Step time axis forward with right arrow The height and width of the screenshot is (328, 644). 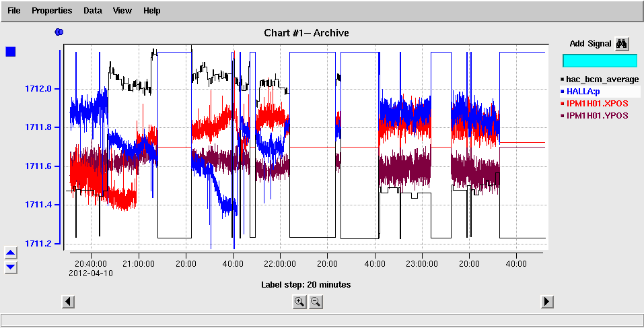point(546,302)
